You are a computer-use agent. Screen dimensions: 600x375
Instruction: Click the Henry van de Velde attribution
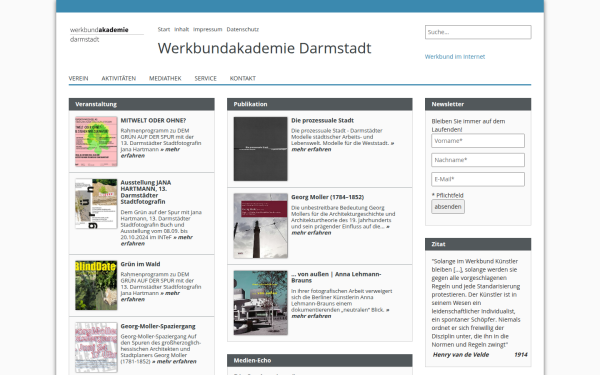pos(461,355)
